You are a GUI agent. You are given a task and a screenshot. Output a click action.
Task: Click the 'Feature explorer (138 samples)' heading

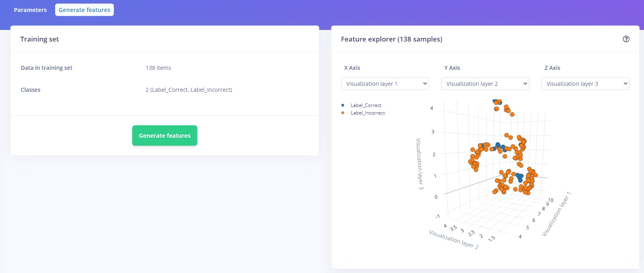coord(392,39)
